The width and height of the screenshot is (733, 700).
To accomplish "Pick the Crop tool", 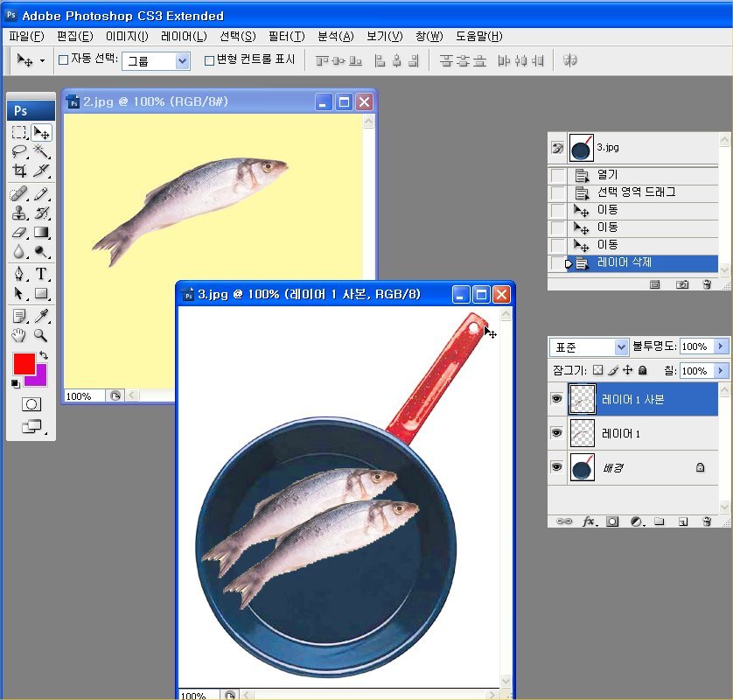I will click(19, 171).
